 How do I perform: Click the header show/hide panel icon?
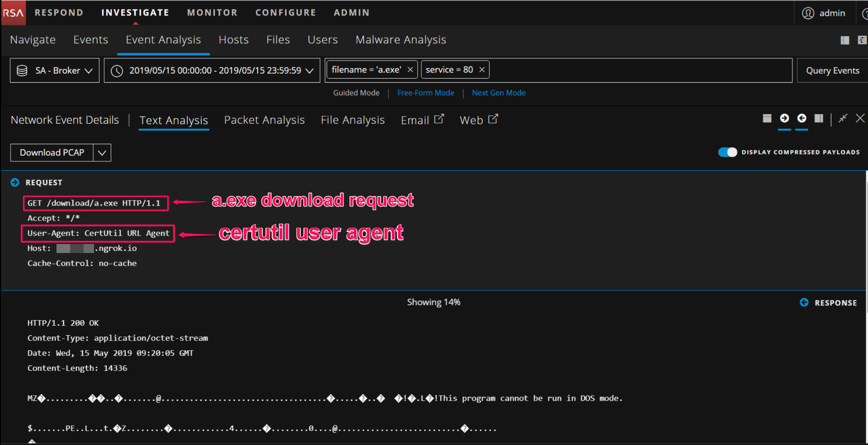coord(767,118)
